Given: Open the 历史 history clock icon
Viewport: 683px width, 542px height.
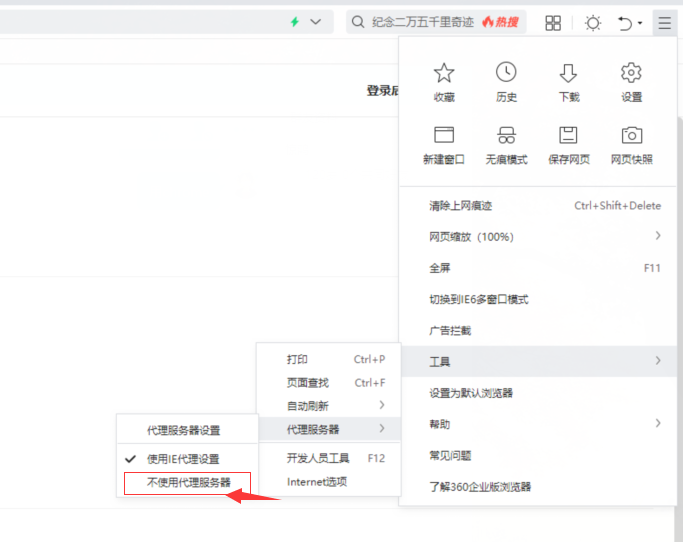Looking at the screenshot, I should tap(506, 72).
